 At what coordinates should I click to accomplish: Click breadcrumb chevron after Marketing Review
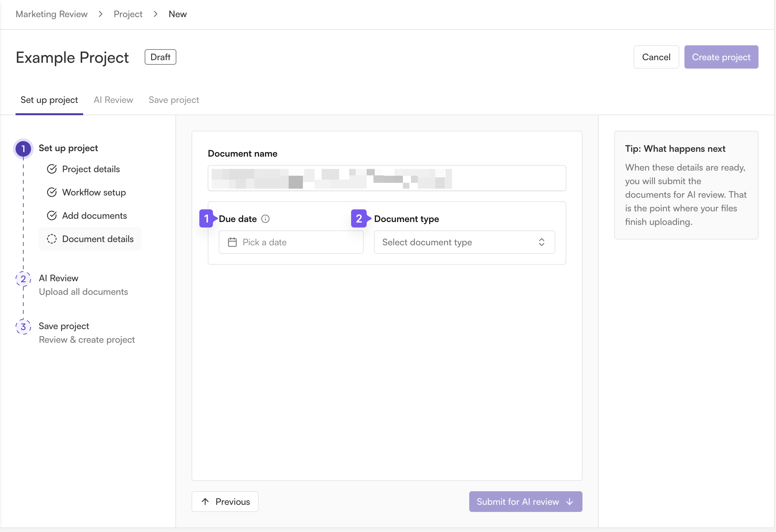(x=101, y=14)
